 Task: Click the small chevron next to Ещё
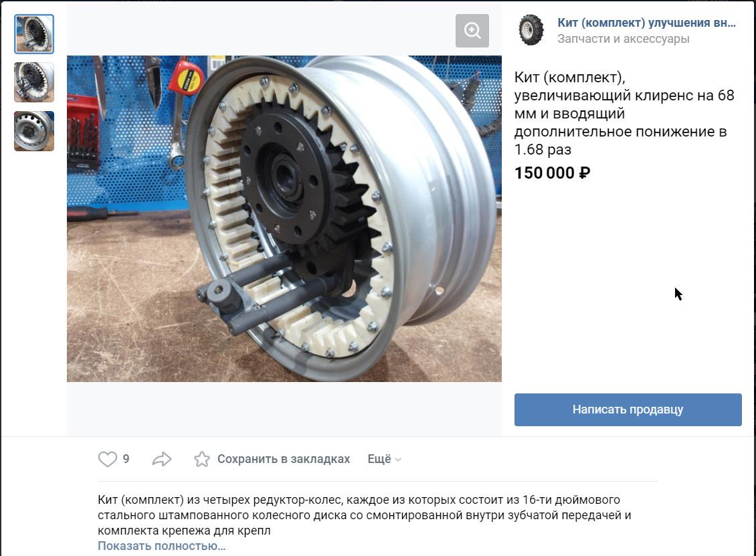coord(398,460)
